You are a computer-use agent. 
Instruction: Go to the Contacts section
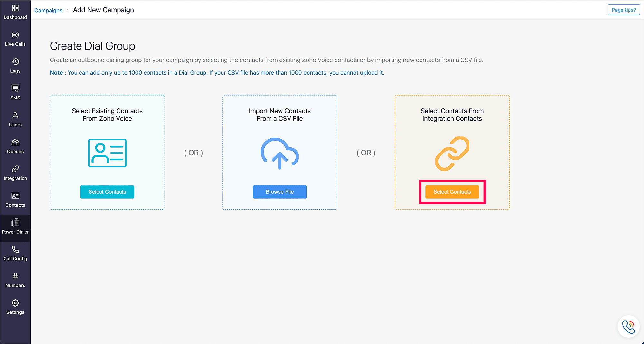(15, 200)
